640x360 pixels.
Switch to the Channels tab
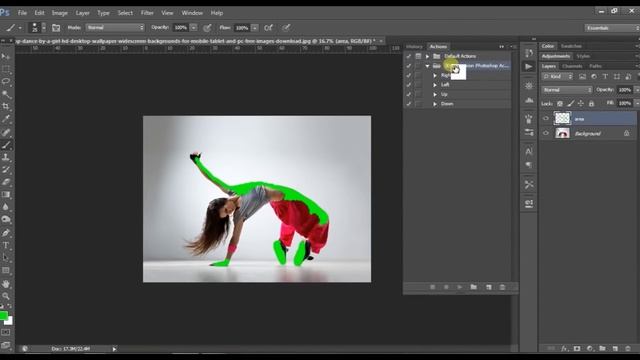[572, 66]
